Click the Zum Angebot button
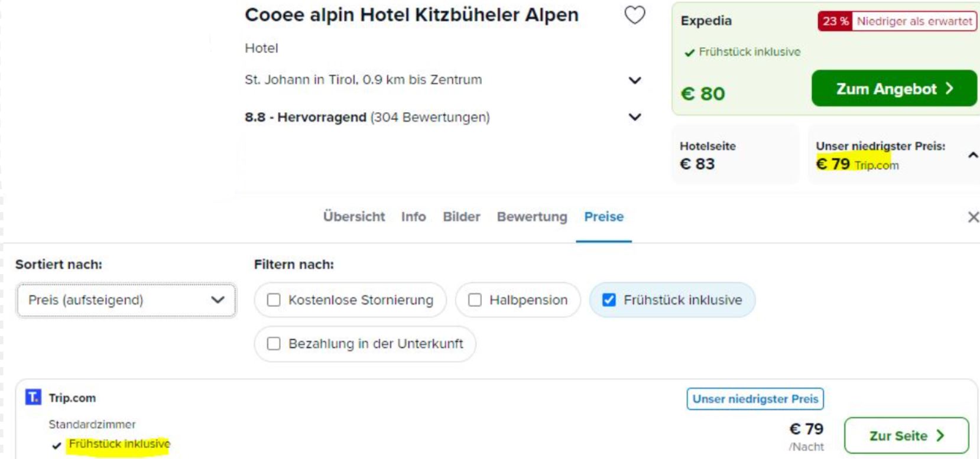980x459 pixels. click(894, 89)
